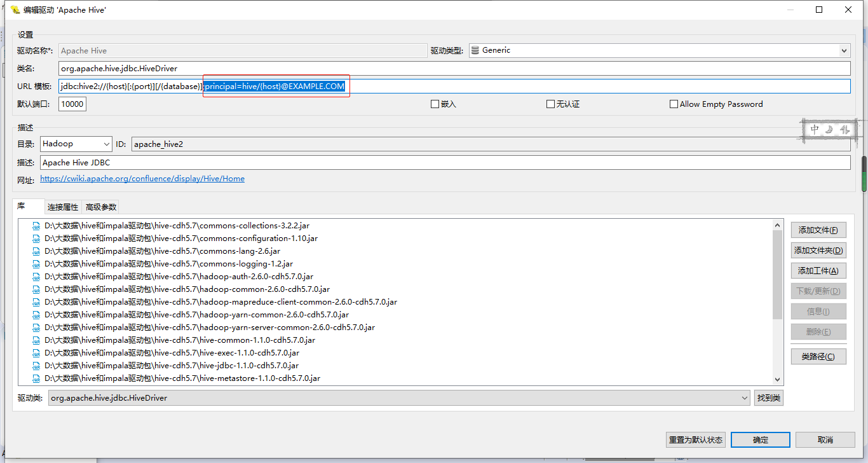Click the URL 模板 input field
The width and height of the screenshot is (868, 463).
(x=454, y=86)
